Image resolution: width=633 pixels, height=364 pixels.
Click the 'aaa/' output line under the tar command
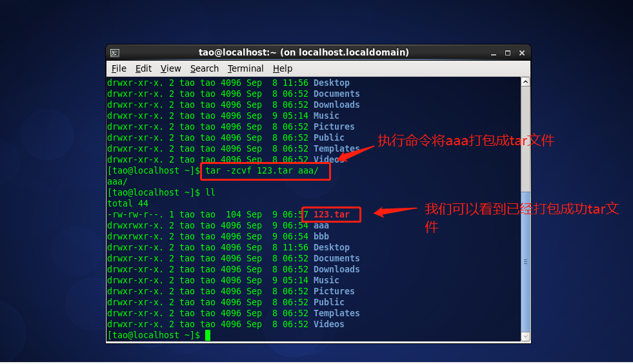(x=117, y=182)
